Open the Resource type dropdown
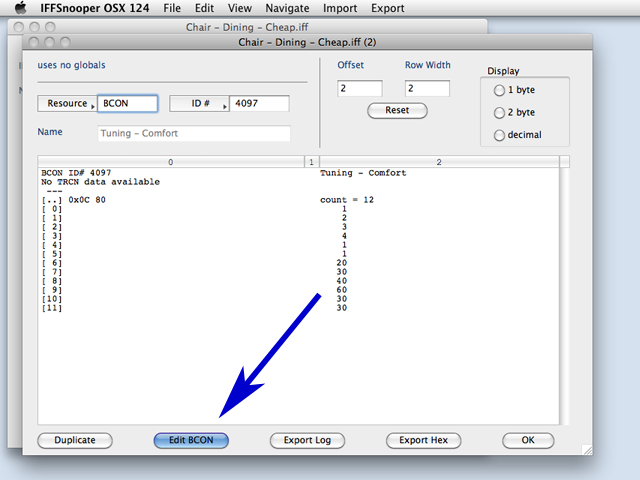 [67, 104]
